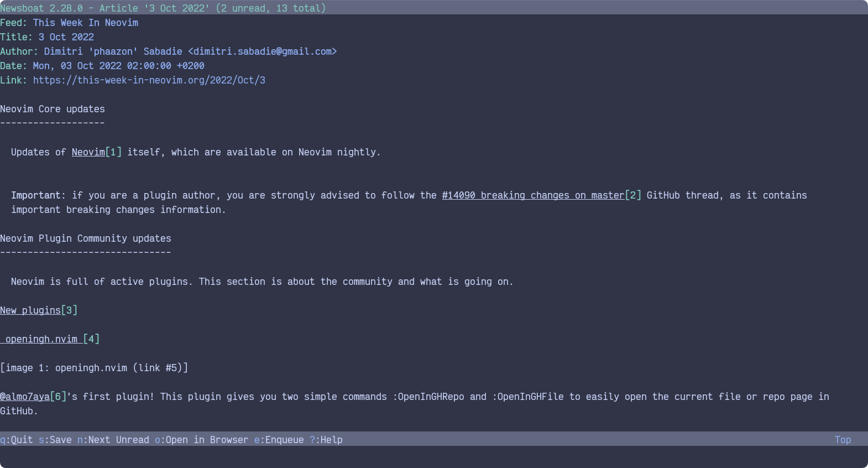Image resolution: width=868 pixels, height=468 pixels.
Task: Click the Neovim Plugin Community updates heading
Action: coord(86,238)
